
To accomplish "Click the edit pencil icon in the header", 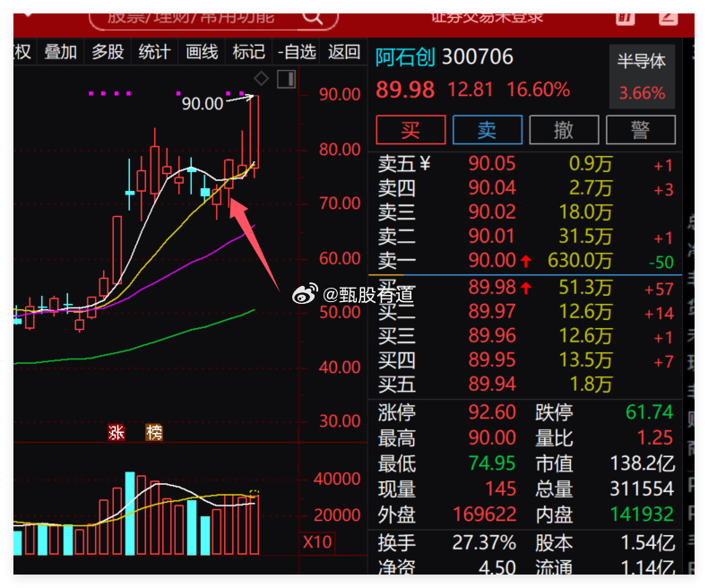I will (669, 19).
